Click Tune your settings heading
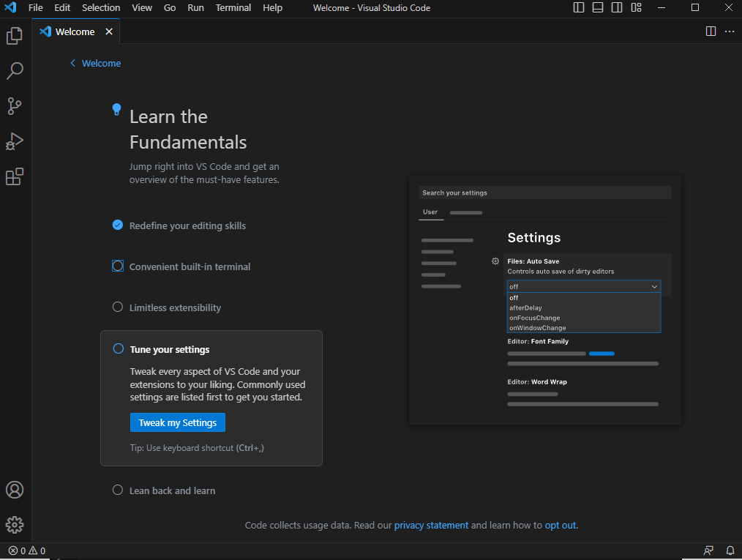Image resolution: width=742 pixels, height=560 pixels. click(x=170, y=349)
